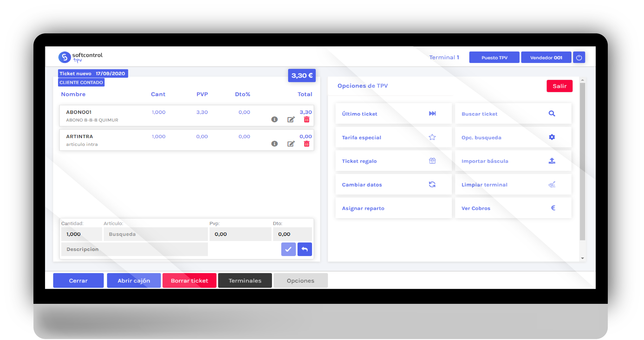Select Vendedor 001 button
The image size is (644, 340).
tap(546, 57)
